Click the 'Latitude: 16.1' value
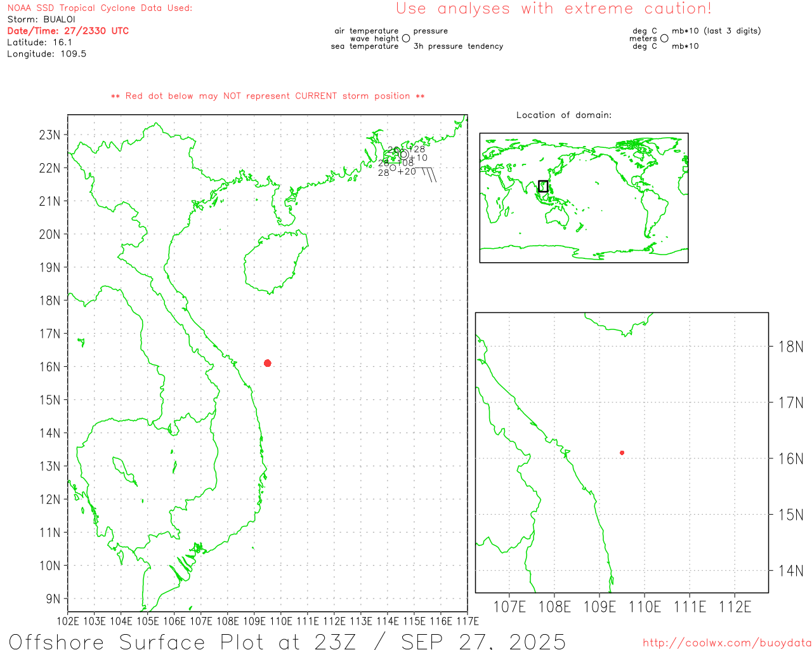812x650 pixels. (39, 43)
